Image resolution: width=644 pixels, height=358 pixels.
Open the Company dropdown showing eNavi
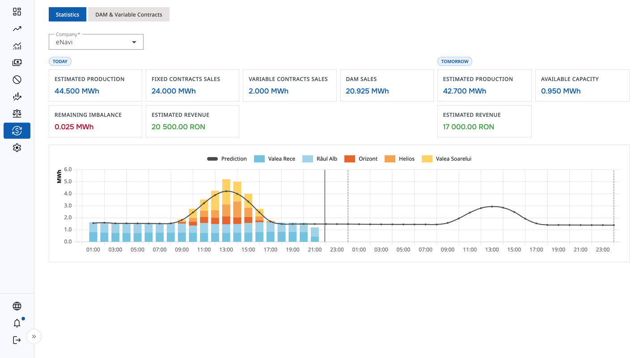(x=96, y=42)
